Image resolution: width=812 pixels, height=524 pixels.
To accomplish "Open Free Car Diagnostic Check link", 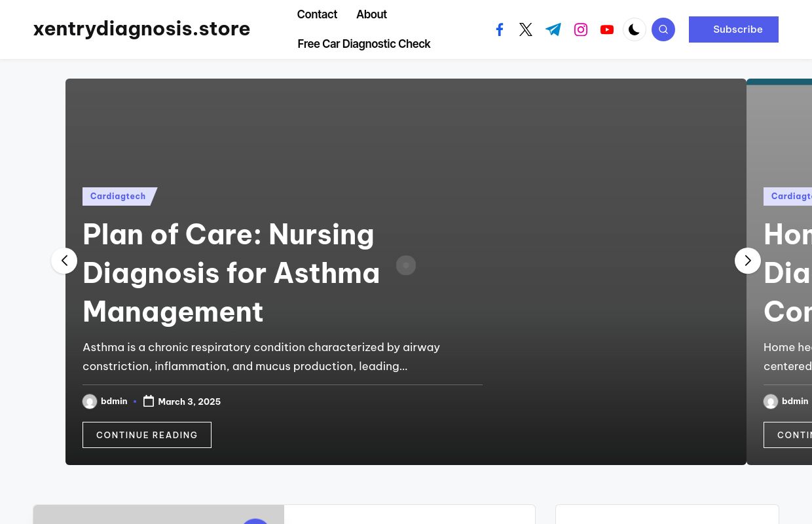I will (x=364, y=44).
